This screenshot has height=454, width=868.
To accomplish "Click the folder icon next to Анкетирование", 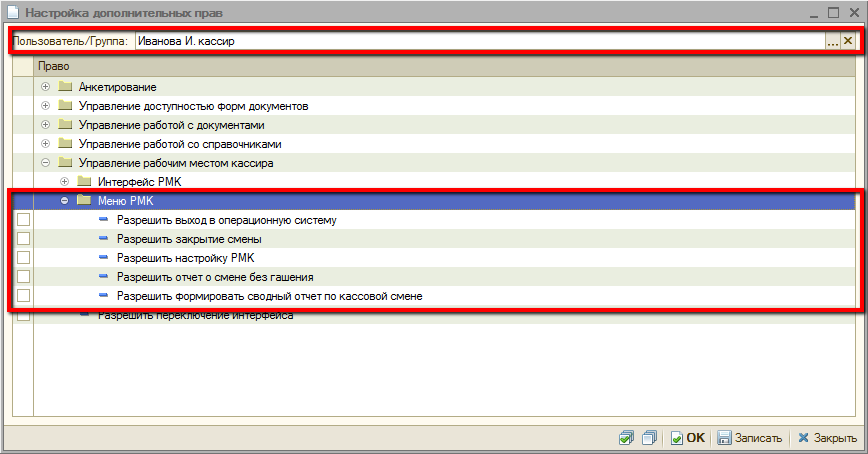I will [66, 87].
